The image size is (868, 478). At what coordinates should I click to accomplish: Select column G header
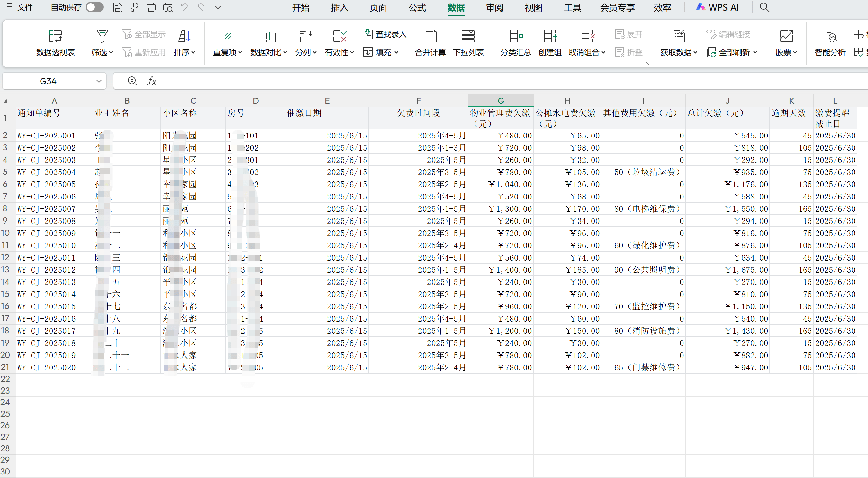click(x=501, y=101)
